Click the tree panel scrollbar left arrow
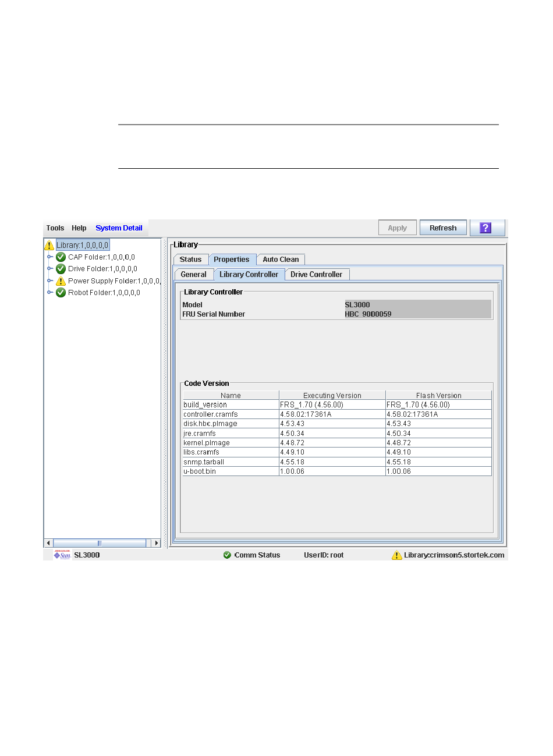The width and height of the screenshot is (553, 756). tap(49, 543)
